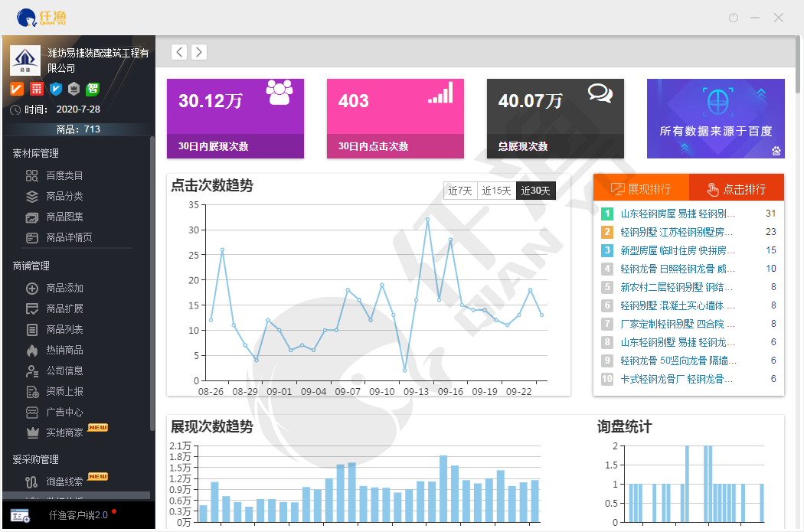Open third ranked item 新型房屋 临时住房
The width and height of the screenshot is (804, 532).
677,250
